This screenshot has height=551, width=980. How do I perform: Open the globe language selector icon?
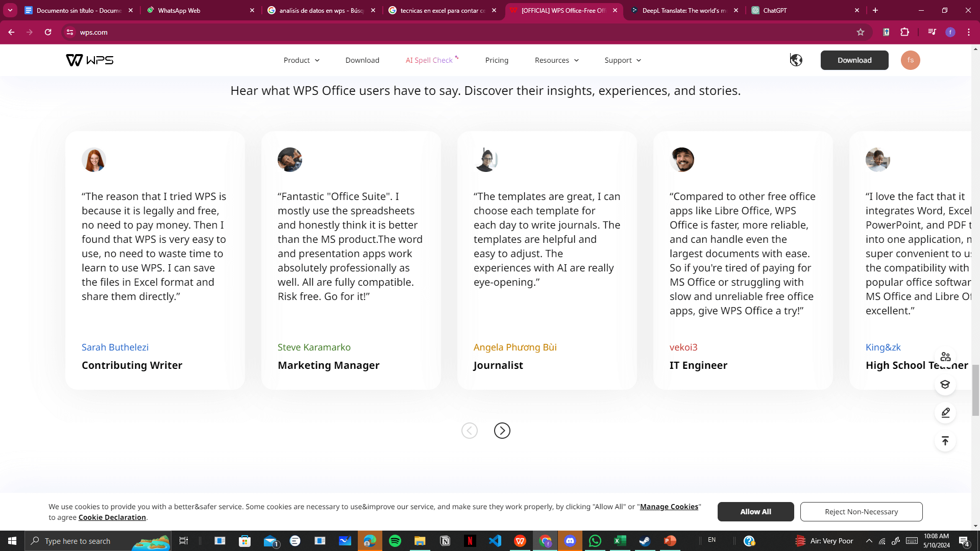point(796,60)
